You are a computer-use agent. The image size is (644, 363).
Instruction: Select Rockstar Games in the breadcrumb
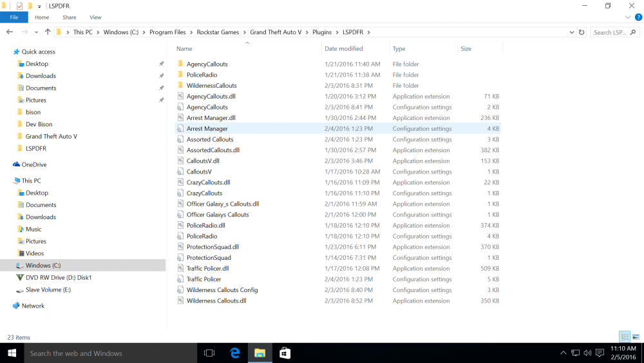(x=218, y=32)
